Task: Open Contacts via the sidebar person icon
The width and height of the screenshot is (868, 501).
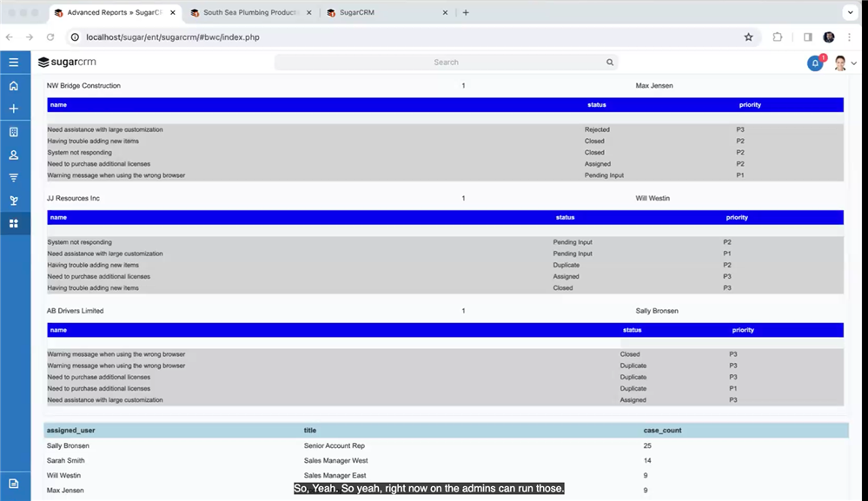Action: 13,155
